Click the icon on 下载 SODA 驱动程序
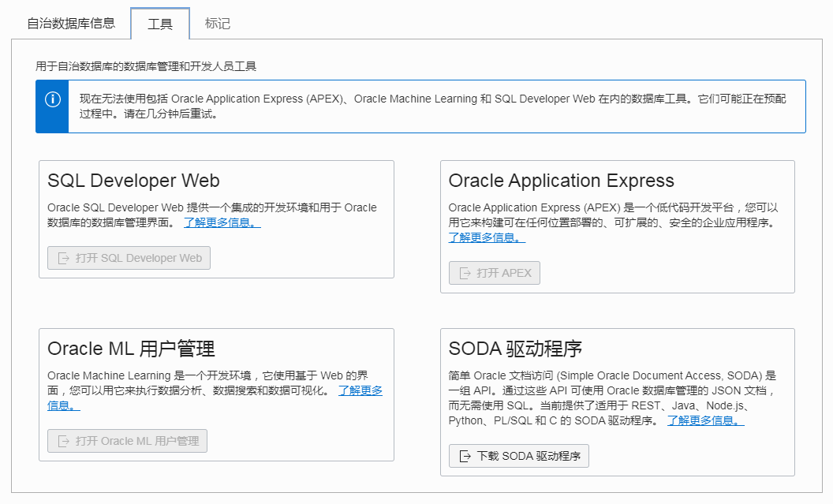 465,456
